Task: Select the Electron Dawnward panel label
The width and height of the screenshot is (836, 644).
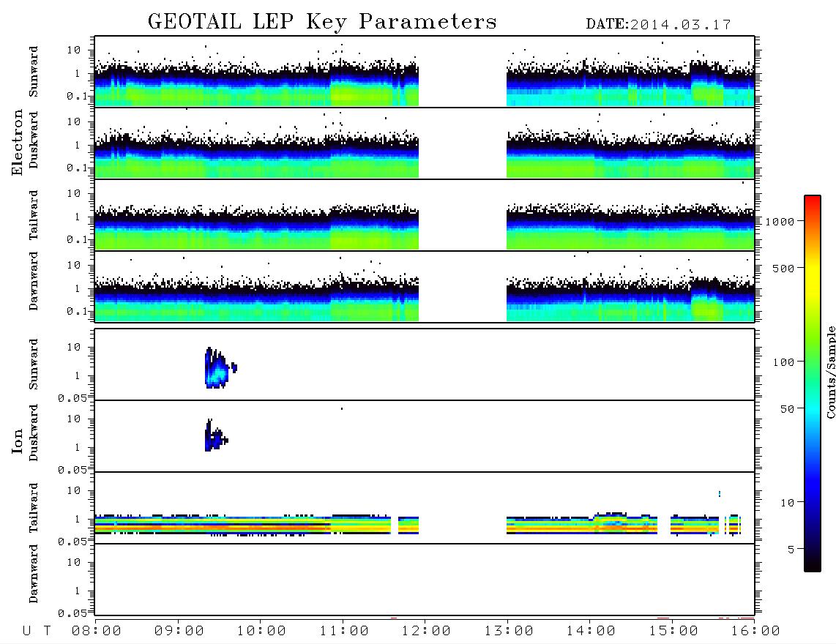Action: point(34,281)
